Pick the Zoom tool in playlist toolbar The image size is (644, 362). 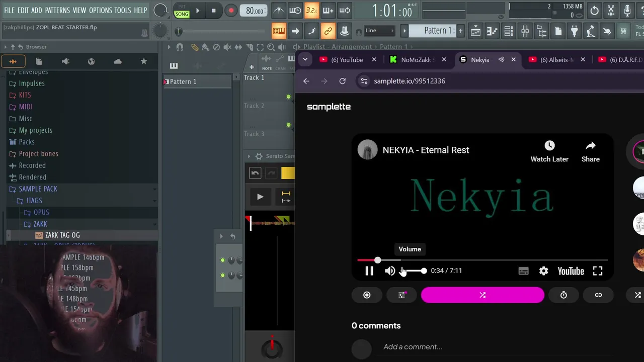click(x=271, y=47)
